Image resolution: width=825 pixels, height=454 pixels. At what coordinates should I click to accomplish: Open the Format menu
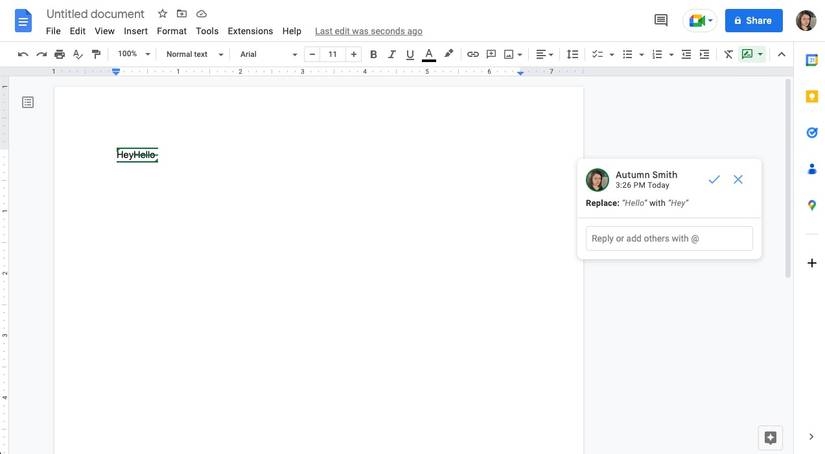[172, 31]
